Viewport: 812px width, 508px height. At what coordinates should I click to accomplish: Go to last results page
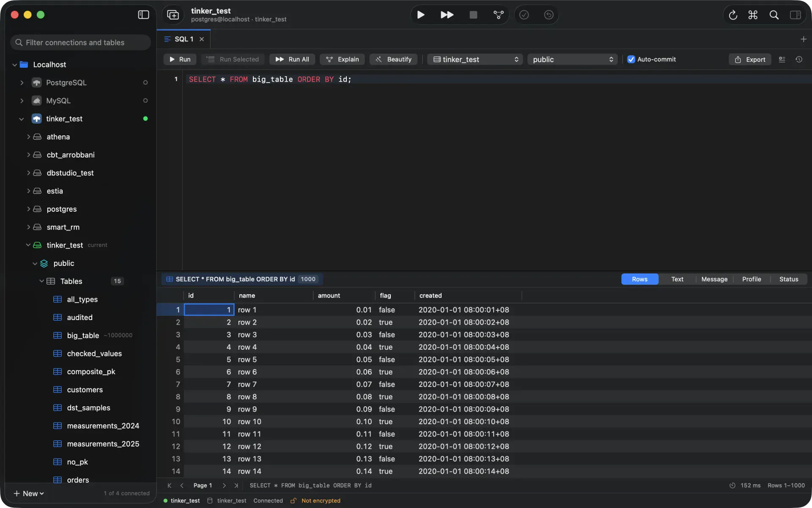coord(236,485)
